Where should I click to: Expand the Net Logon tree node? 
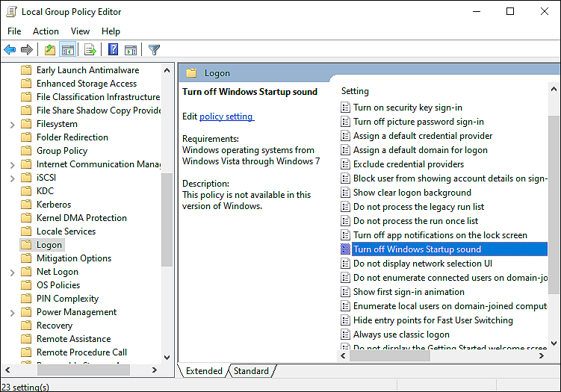pos(12,273)
